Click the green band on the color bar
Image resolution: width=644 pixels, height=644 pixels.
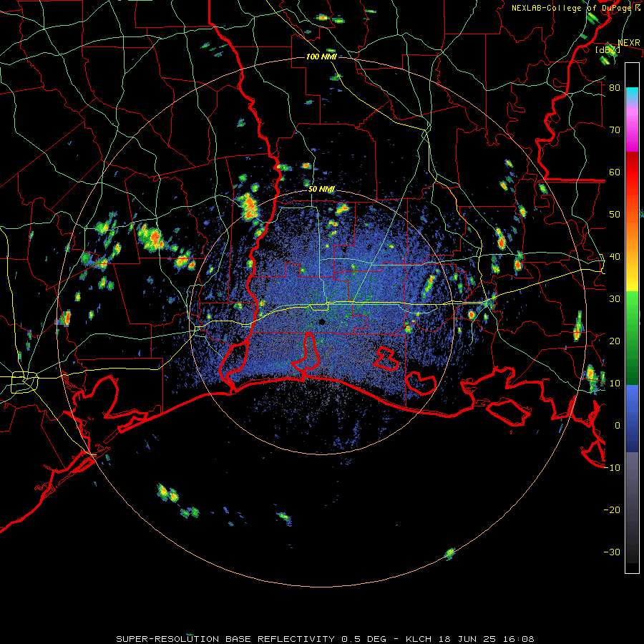tap(632, 338)
